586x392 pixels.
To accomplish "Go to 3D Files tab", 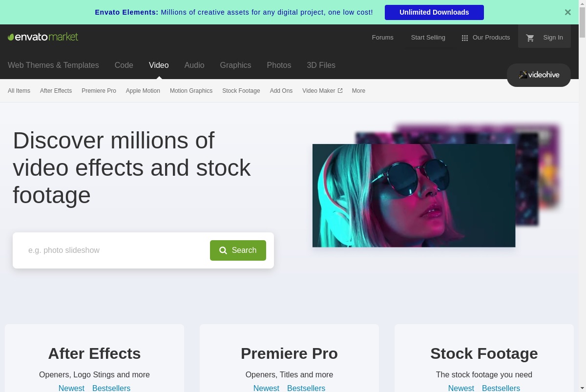I will coord(321,65).
